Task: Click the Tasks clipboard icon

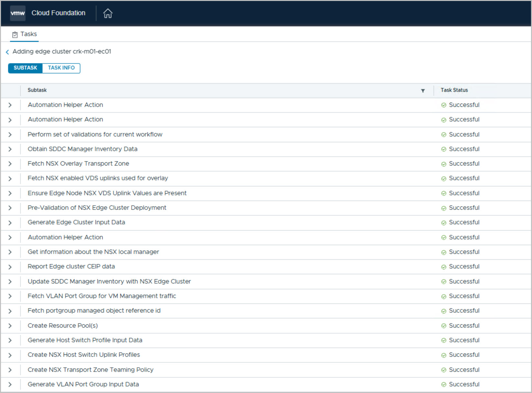Action: (x=15, y=35)
